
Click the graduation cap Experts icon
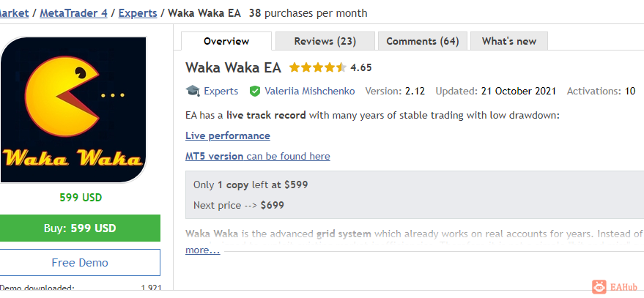click(x=193, y=91)
